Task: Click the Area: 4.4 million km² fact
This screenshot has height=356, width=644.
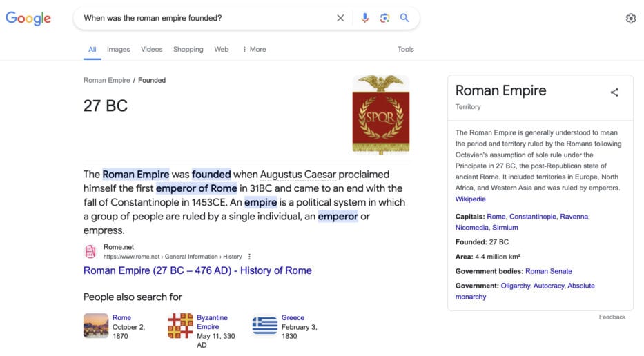Action: tap(488, 257)
